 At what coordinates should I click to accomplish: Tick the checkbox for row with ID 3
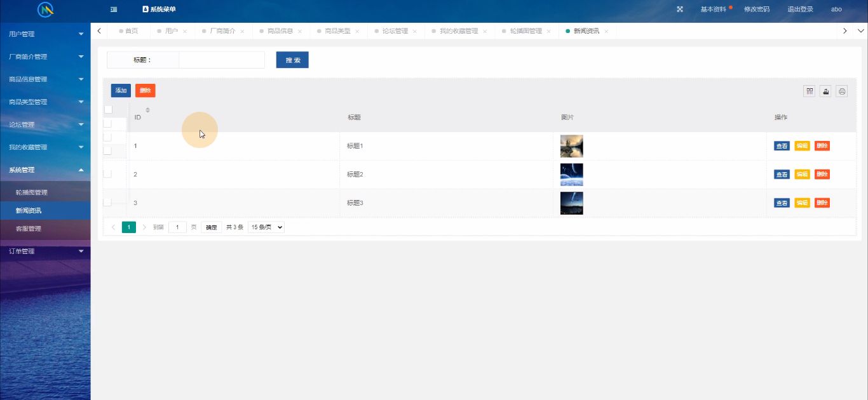(x=107, y=202)
